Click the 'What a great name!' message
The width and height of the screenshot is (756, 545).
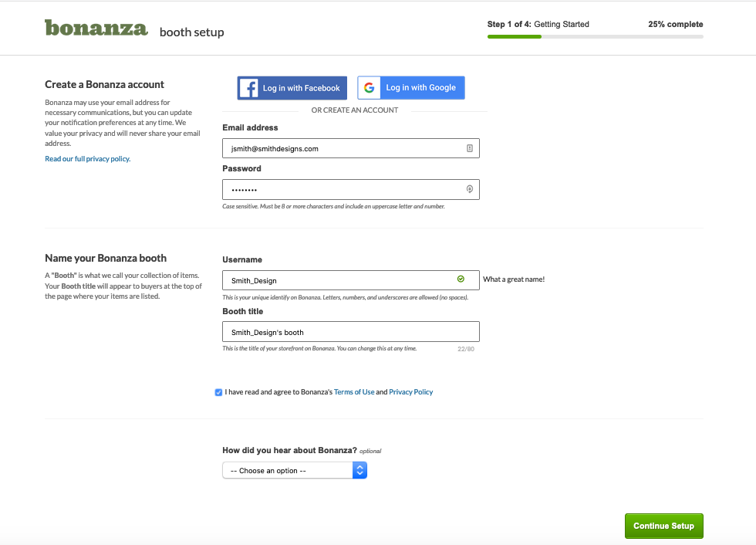[514, 279]
